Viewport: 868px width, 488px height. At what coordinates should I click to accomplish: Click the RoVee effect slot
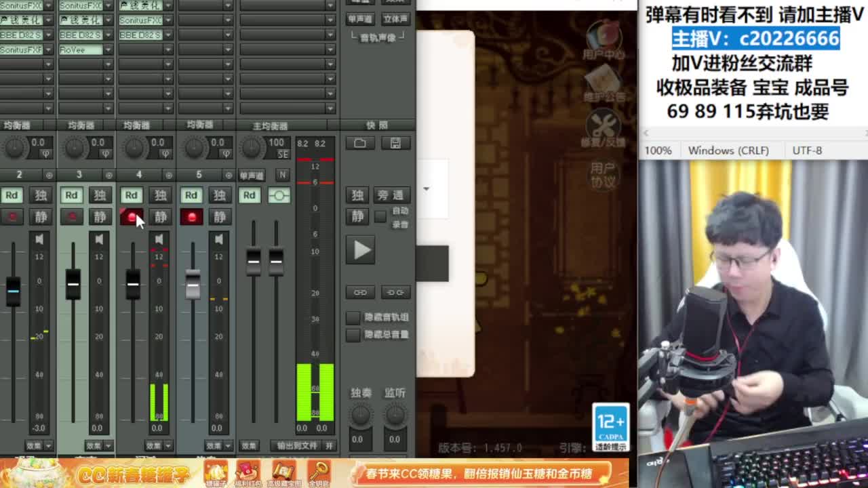pyautogui.click(x=81, y=49)
